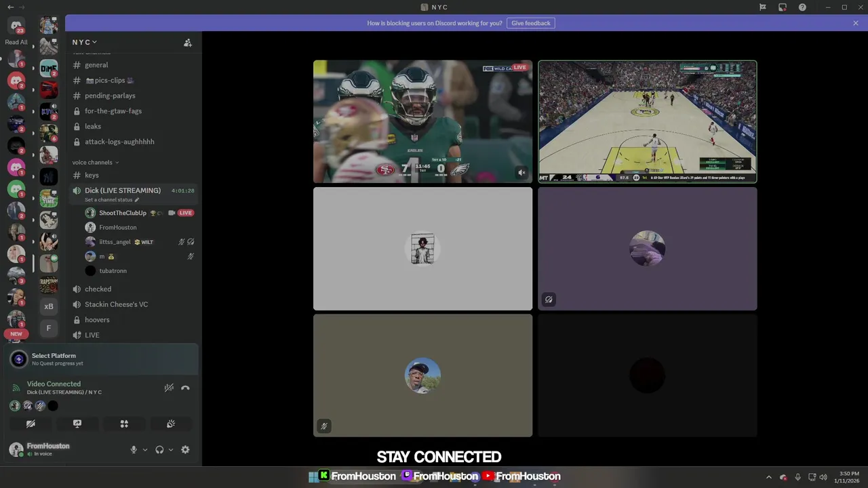
Task: Toggle noise suppression in voice panel
Action: pos(169,388)
